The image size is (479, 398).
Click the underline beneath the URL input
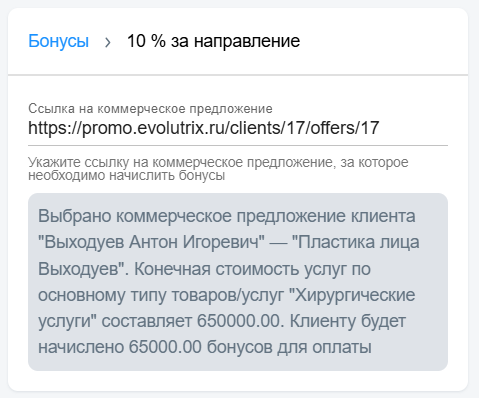pyautogui.click(x=238, y=145)
